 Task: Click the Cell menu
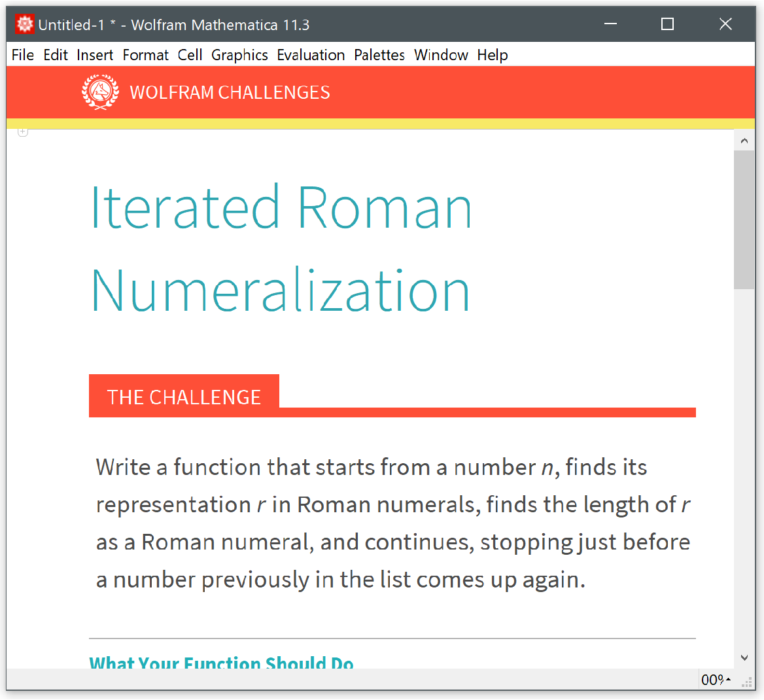coord(190,55)
